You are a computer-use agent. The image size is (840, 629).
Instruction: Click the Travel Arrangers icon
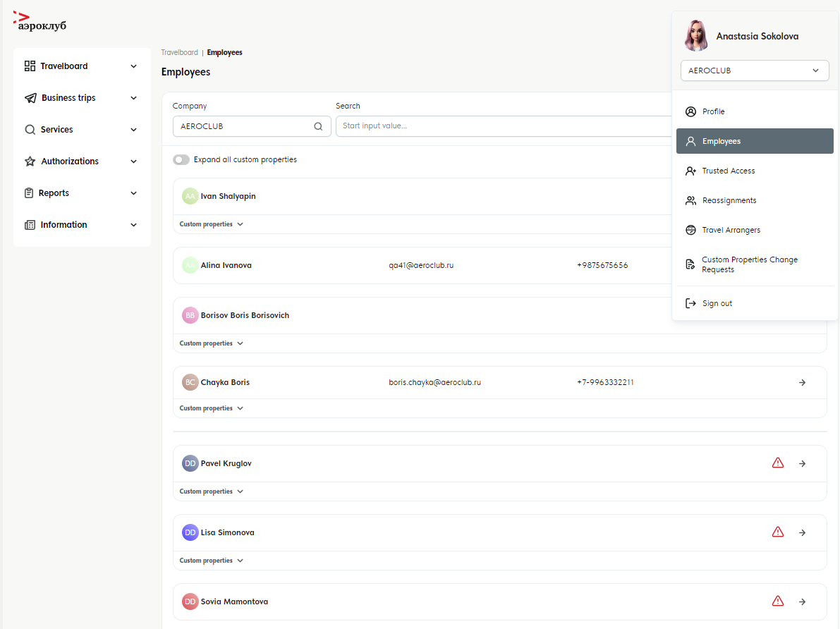690,230
